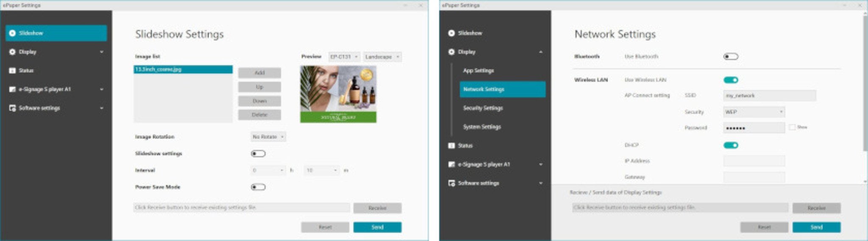Toggle Power Save Mode switch

pyautogui.click(x=258, y=187)
